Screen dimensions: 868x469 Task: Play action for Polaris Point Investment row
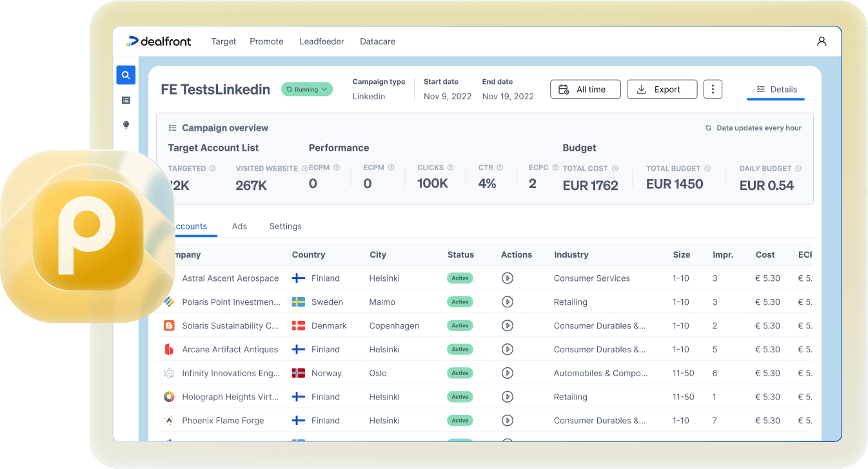[508, 301]
